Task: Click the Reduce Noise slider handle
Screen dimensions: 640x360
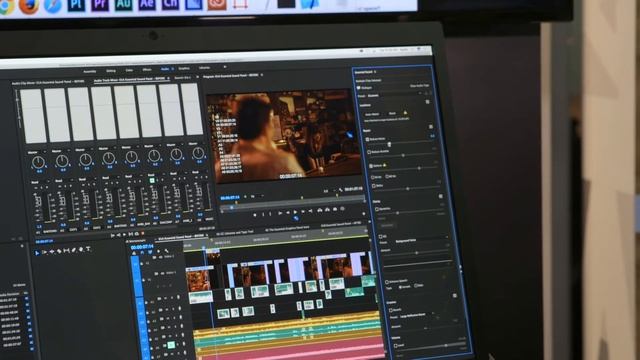Action: (x=389, y=144)
